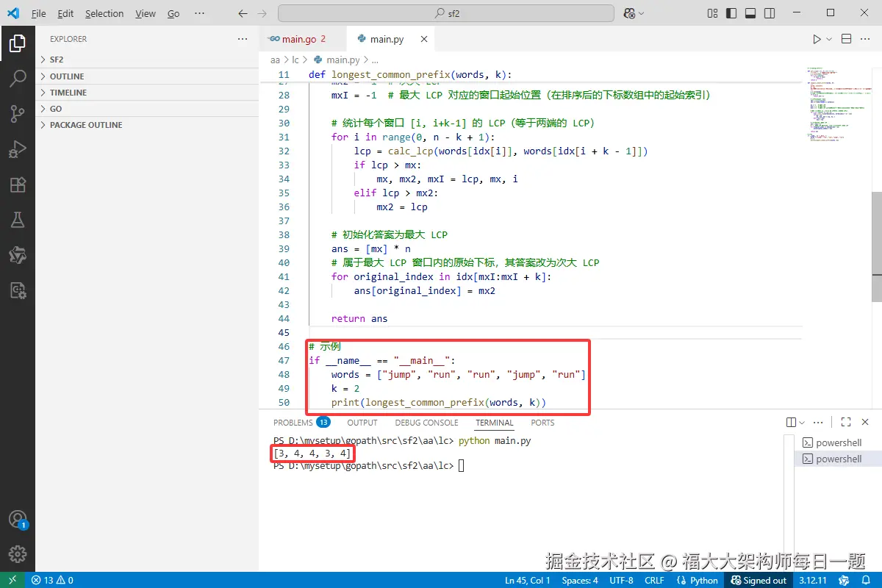Switch to the OUTPUT panel tab

click(x=362, y=423)
